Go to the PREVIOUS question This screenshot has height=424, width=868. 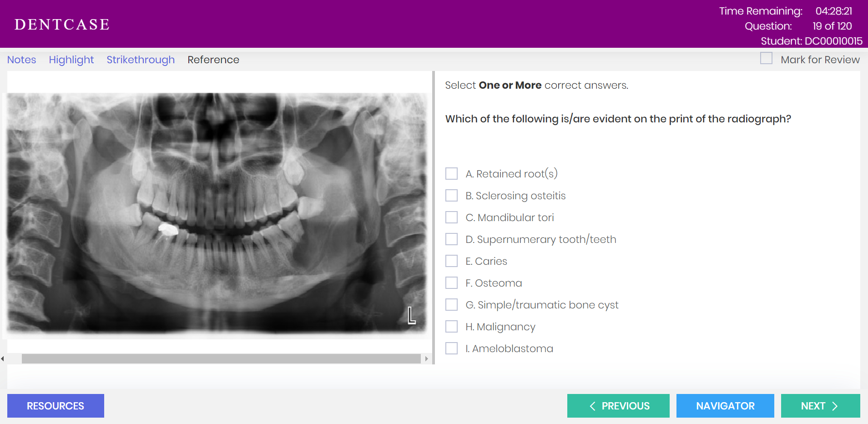618,406
